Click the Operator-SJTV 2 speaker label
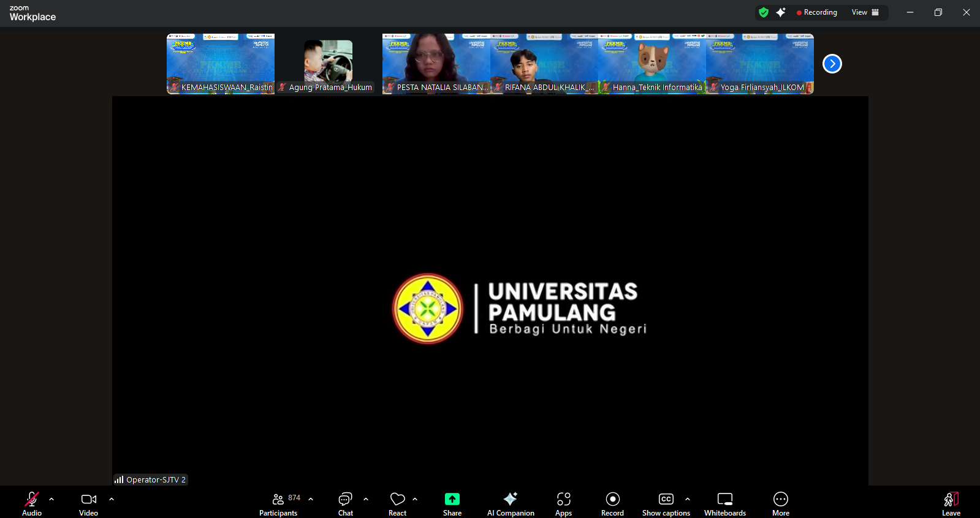The height and width of the screenshot is (518, 980). coord(150,479)
